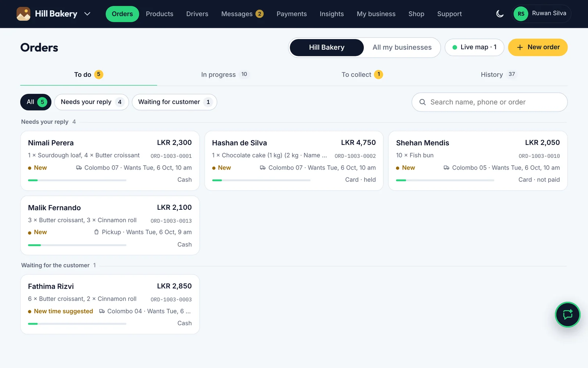Image resolution: width=588 pixels, height=368 pixels.
Task: Switch scope to All my businesses
Action: (x=402, y=47)
